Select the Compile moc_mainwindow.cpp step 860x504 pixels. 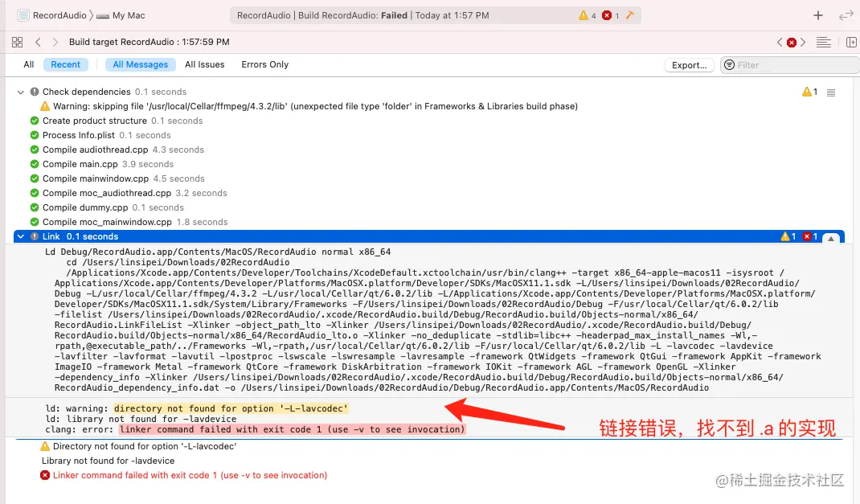pyautogui.click(x=129, y=222)
